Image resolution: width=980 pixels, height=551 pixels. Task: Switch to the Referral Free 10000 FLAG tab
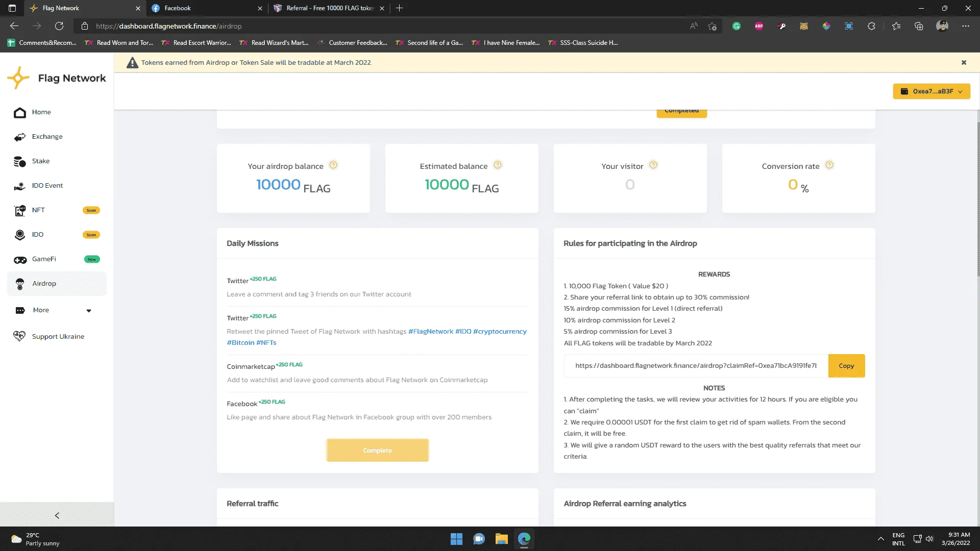(x=329, y=8)
